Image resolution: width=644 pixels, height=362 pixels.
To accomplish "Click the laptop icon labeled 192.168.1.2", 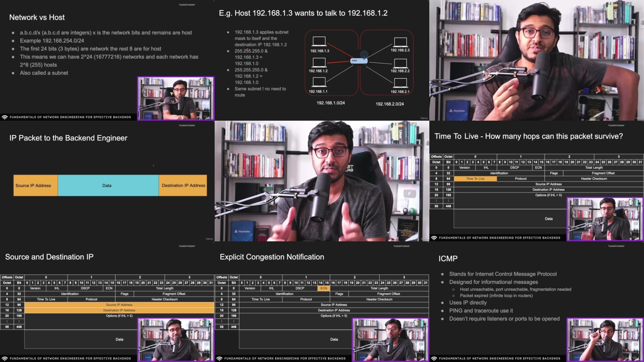I will (x=319, y=62).
